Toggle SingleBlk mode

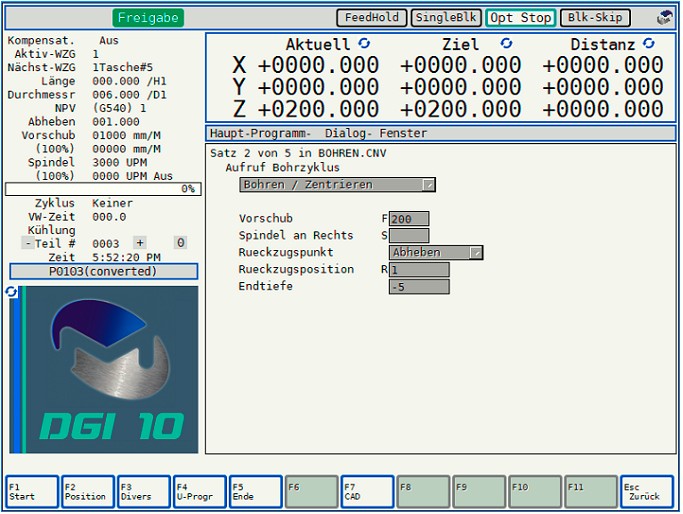tap(446, 18)
